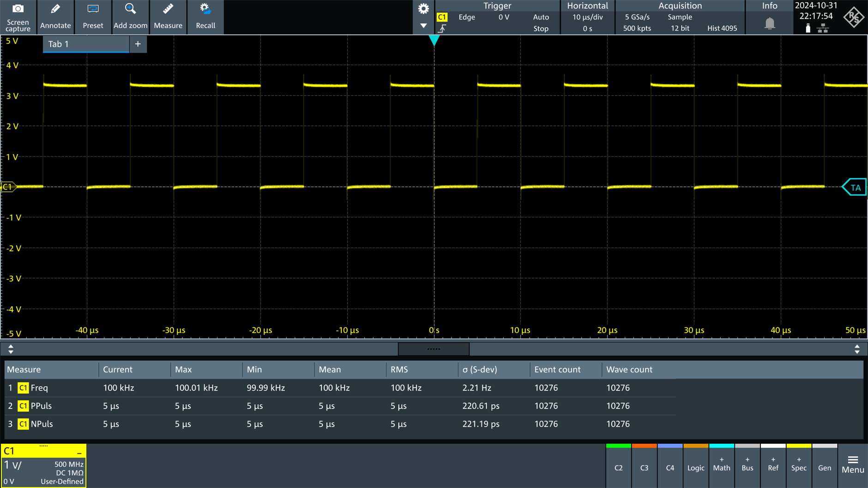
Task: Click the rising edge slope icon
Action: tap(442, 29)
